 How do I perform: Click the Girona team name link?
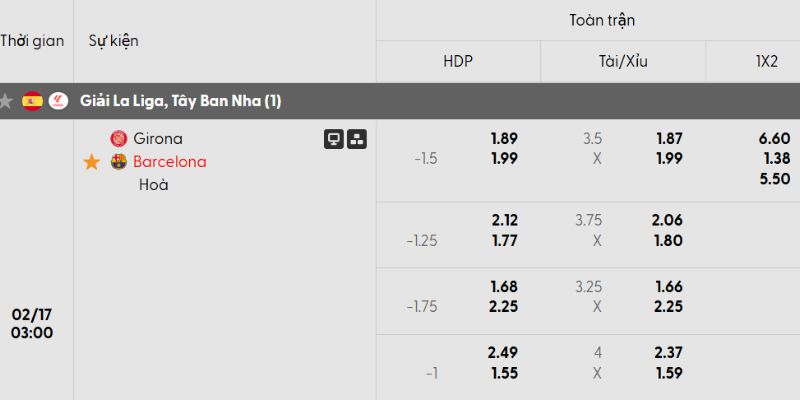[x=158, y=139]
